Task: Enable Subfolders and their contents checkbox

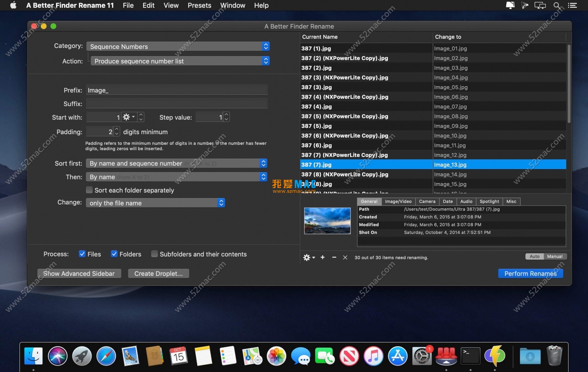Action: (x=154, y=254)
